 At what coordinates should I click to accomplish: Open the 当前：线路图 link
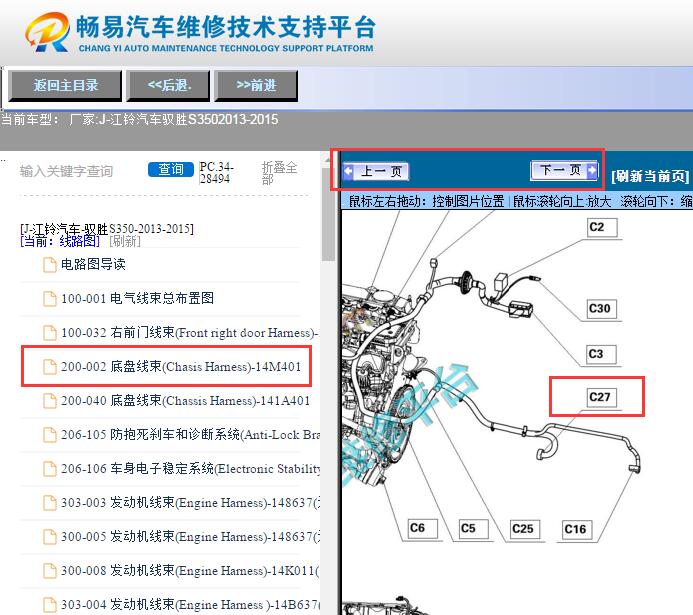point(60,241)
